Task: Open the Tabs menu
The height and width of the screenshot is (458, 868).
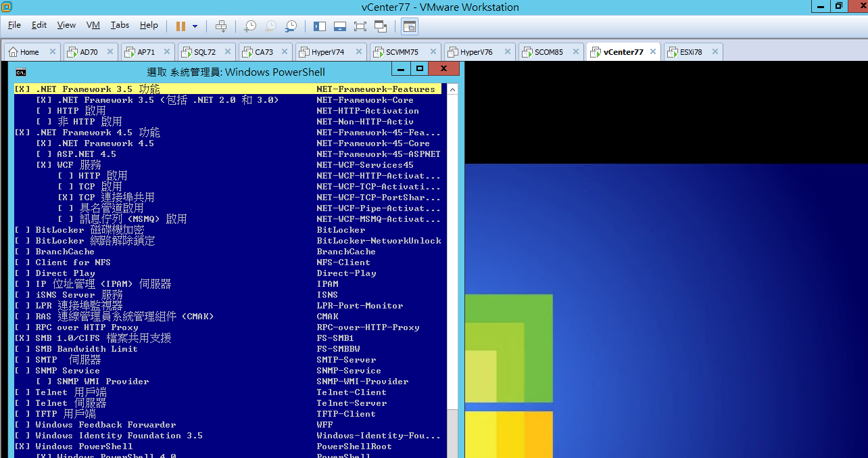Action: pyautogui.click(x=120, y=25)
